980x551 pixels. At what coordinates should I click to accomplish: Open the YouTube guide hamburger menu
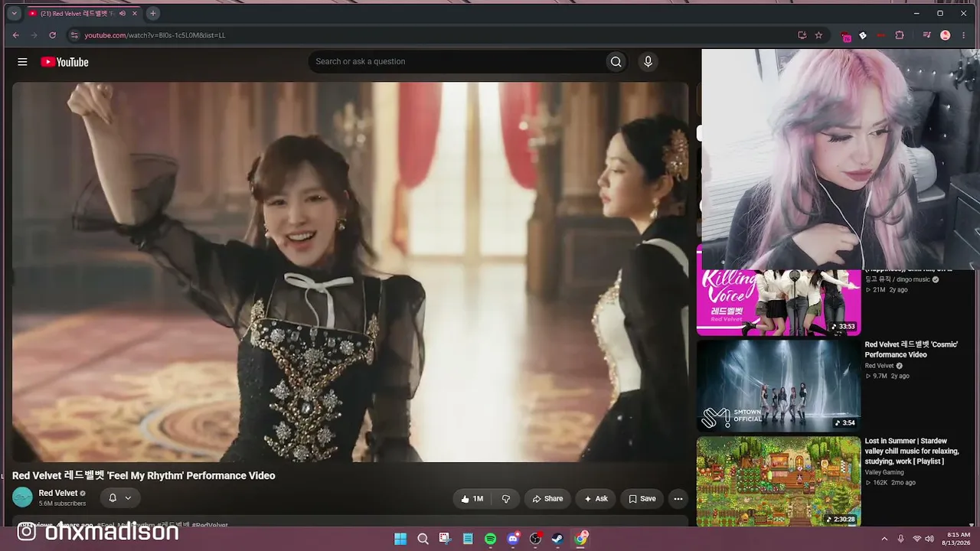click(x=22, y=62)
